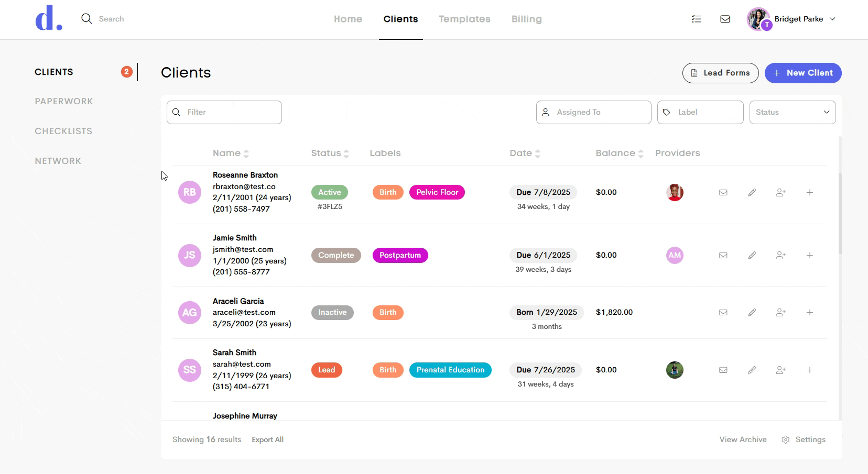Click the plus icon for Sarah Smith
The height and width of the screenshot is (474, 868).
pyautogui.click(x=810, y=370)
